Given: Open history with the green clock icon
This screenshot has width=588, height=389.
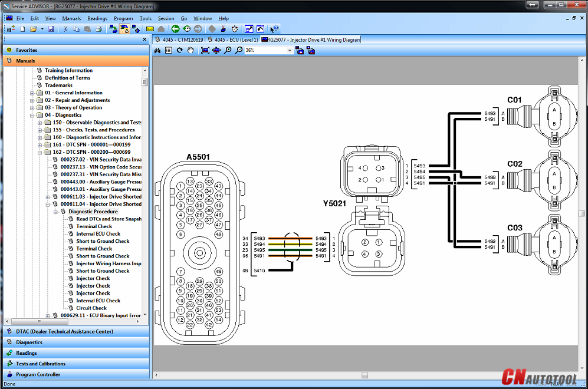Looking at the screenshot, I should [x=187, y=29].
